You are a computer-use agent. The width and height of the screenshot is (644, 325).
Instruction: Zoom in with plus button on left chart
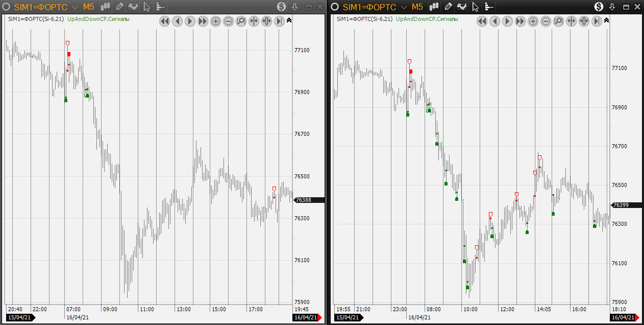point(215,21)
